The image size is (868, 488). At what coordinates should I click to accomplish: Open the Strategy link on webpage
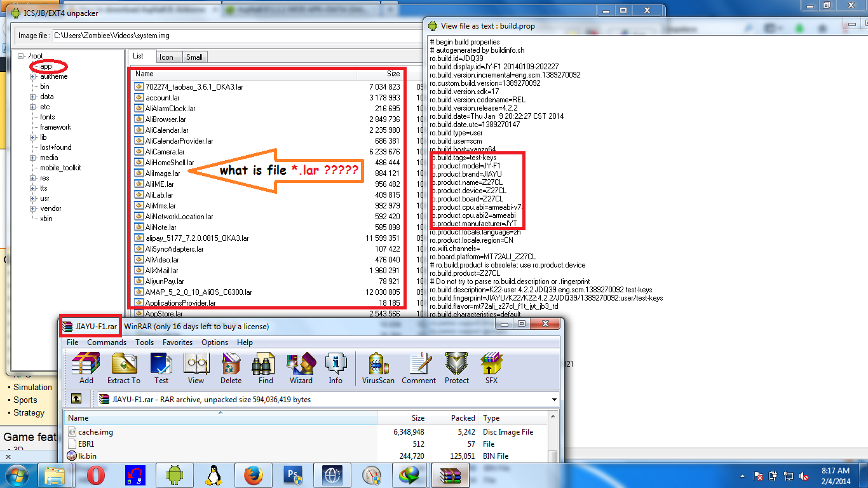pyautogui.click(x=29, y=412)
